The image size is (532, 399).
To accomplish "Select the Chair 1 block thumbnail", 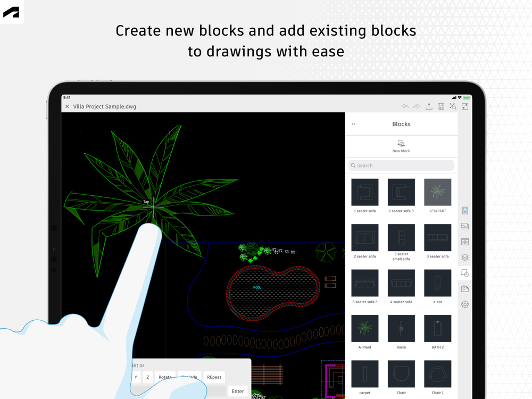I will tap(438, 374).
